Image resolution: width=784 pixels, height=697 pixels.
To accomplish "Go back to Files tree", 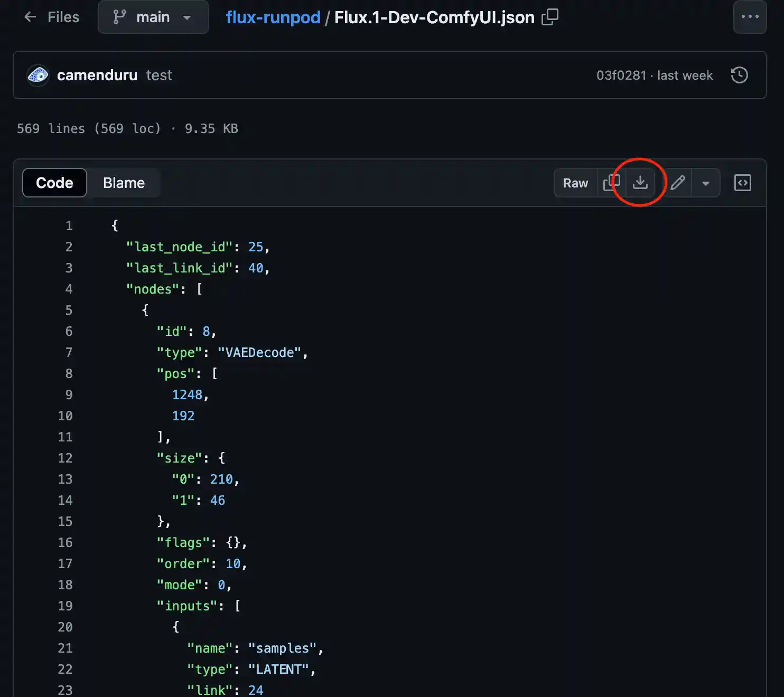I will tap(52, 17).
